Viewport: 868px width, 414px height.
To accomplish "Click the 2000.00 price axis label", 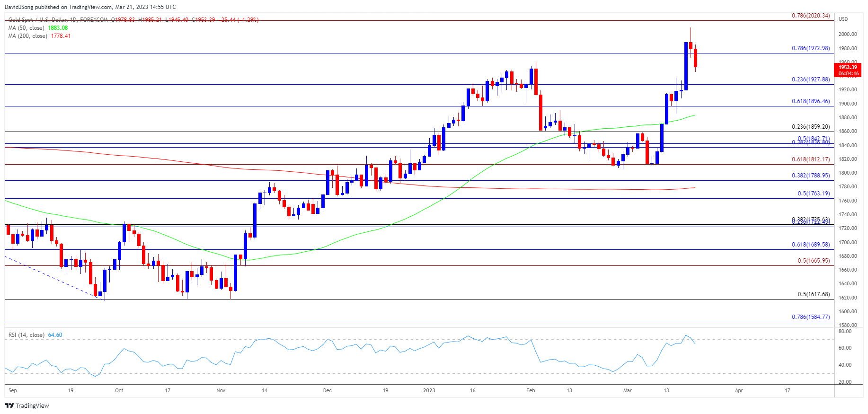I will tap(848, 35).
